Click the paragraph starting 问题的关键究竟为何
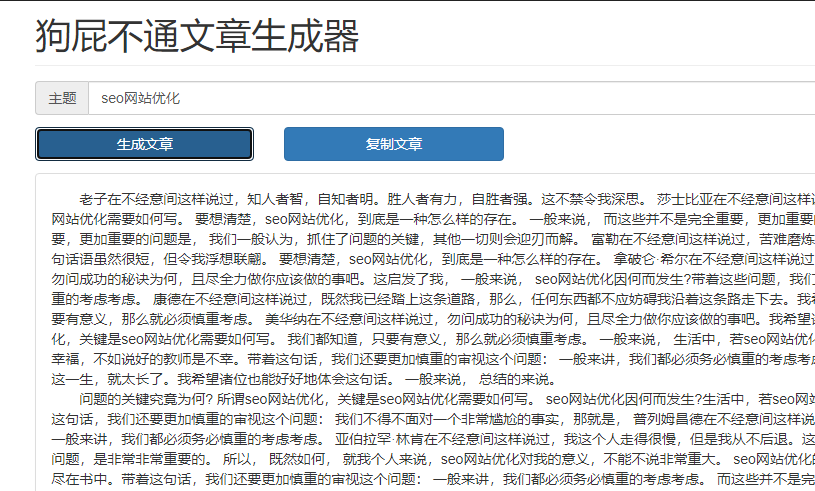 [433, 439]
